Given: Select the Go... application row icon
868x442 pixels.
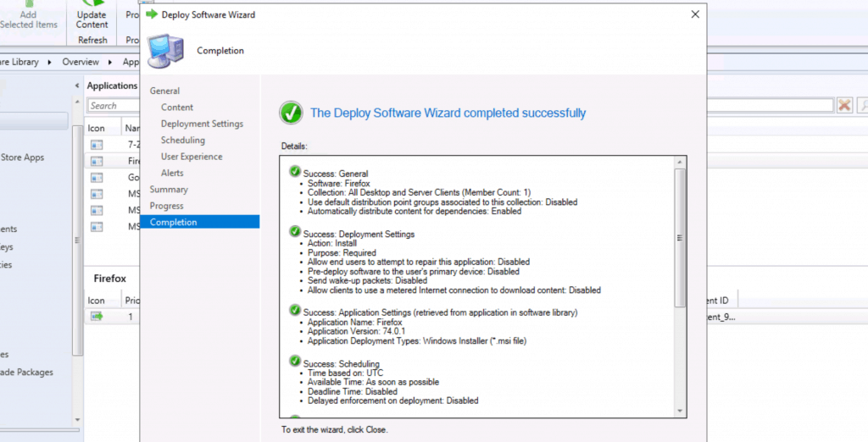Looking at the screenshot, I should click(97, 178).
